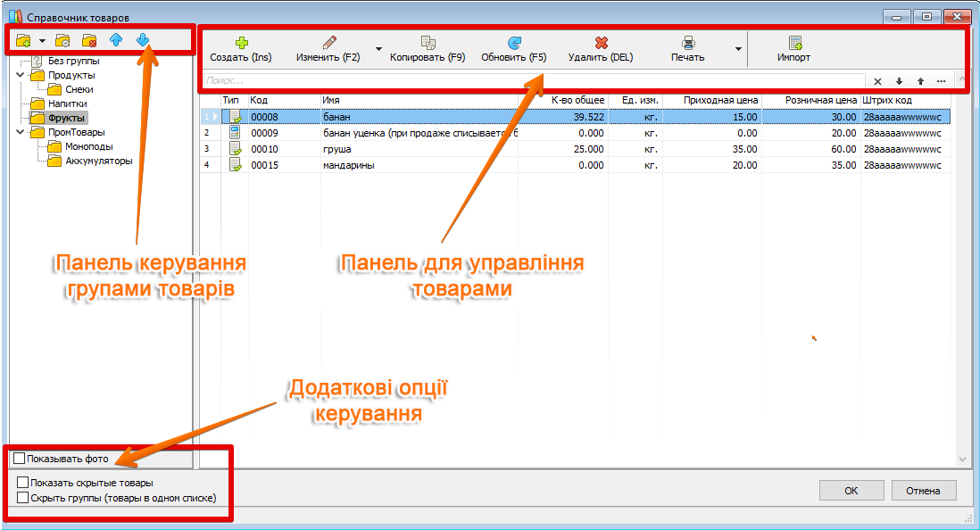Select the банан product name cell
Screen dimensions: 980x530
[x=419, y=117]
